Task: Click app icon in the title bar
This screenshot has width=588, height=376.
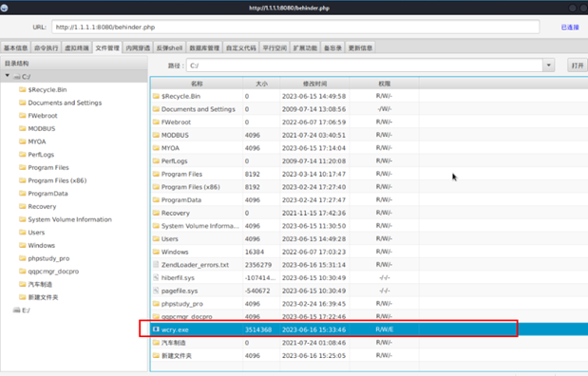Action: [4, 8]
